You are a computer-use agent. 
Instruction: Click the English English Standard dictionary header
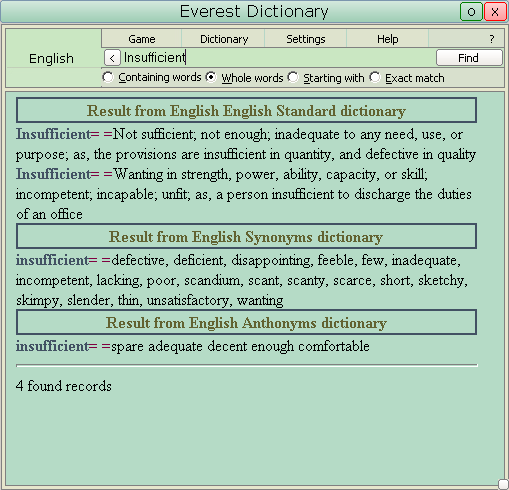[246, 110]
